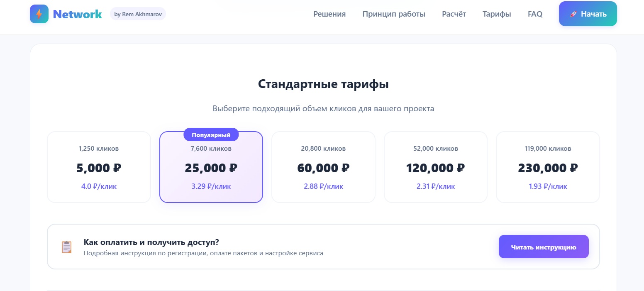
Task: Click the by Rem Akhmarov label
Action: click(x=138, y=14)
